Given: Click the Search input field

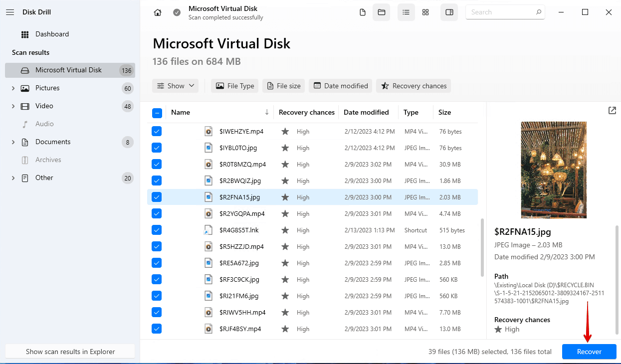Looking at the screenshot, I should pyautogui.click(x=500, y=12).
